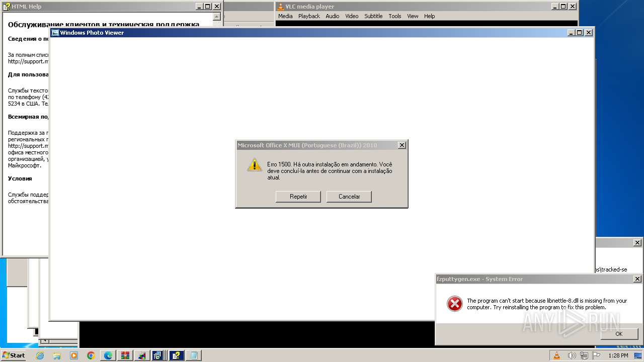Open Internet Explorer from the taskbar
The height and width of the screenshot is (362, 644).
tap(40, 355)
